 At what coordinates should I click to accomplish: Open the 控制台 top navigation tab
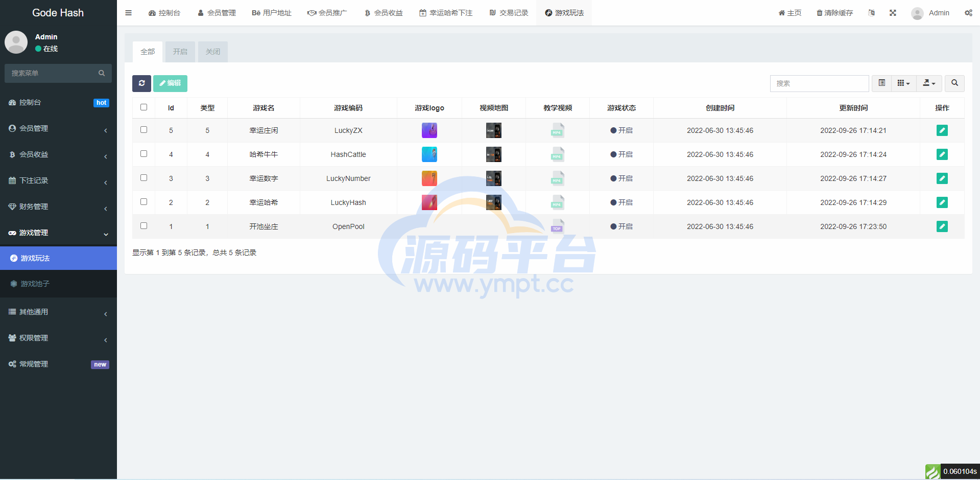[x=164, y=13]
